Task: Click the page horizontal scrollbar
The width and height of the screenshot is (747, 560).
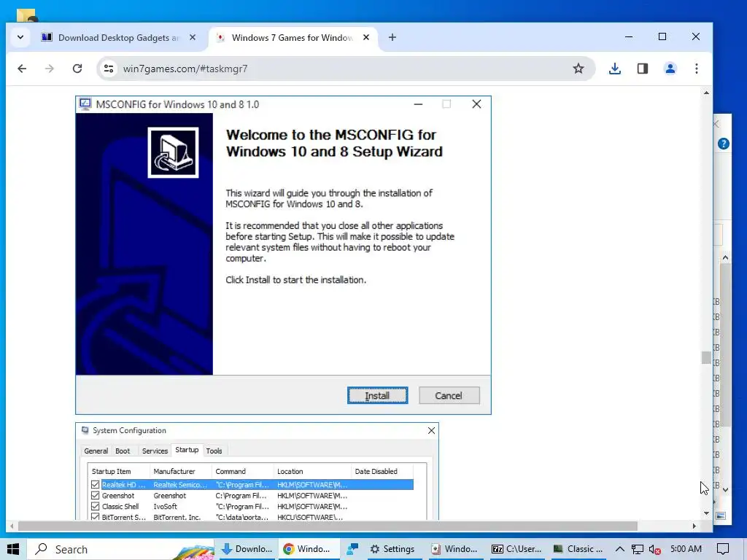Action: pyautogui.click(x=328, y=526)
